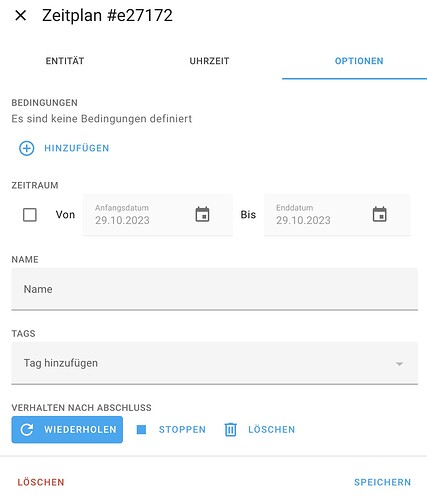The height and width of the screenshot is (500, 427).
Task: Choose the Stoppen behavior label
Action: point(182,430)
